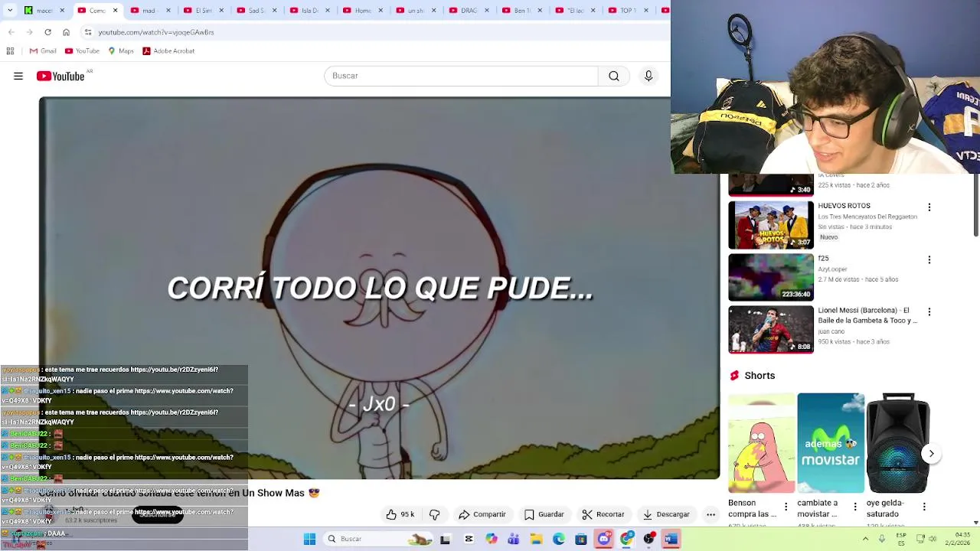Open options for oye gelda-saturado short
Viewport: 980px width, 551px height.
coord(924,507)
